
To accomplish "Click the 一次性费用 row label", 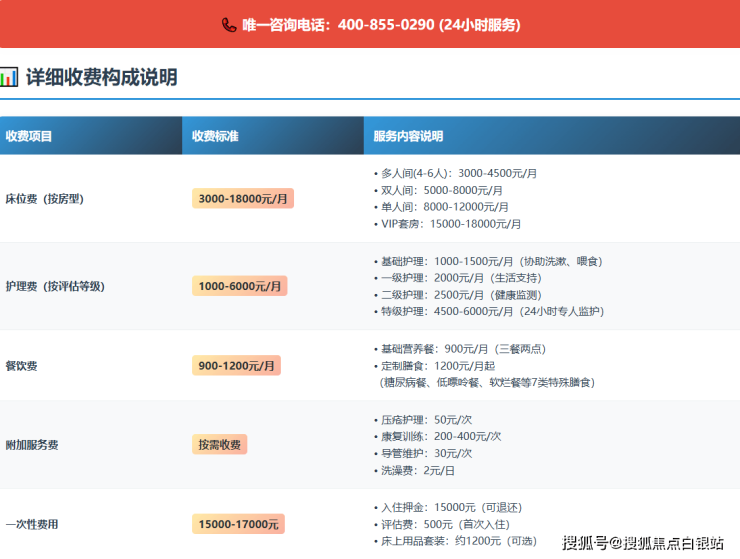I will 32,524.
